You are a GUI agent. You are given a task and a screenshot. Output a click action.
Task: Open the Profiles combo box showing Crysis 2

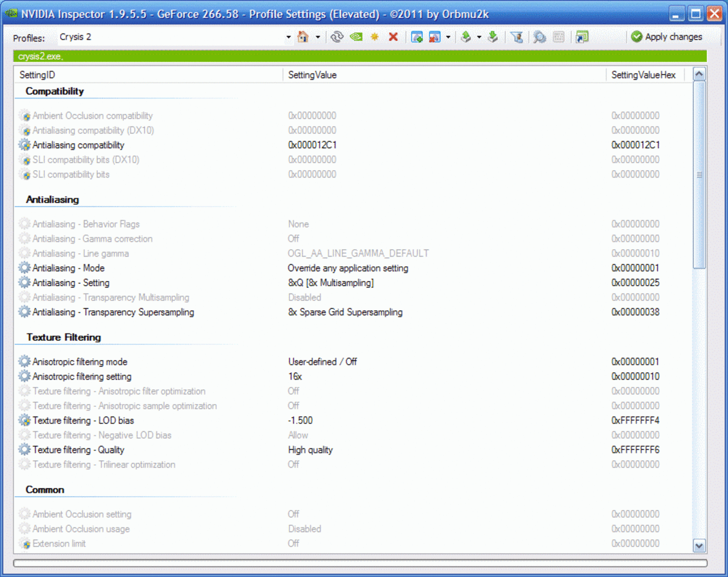point(175,37)
